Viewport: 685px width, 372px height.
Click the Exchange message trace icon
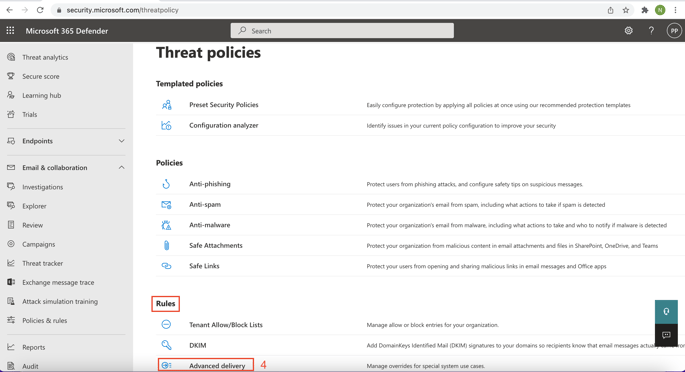[x=11, y=282]
